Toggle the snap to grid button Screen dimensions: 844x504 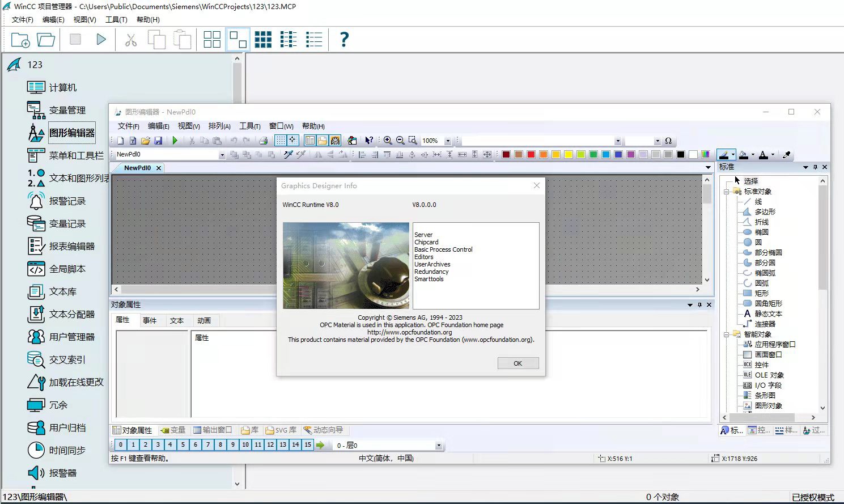(x=292, y=141)
